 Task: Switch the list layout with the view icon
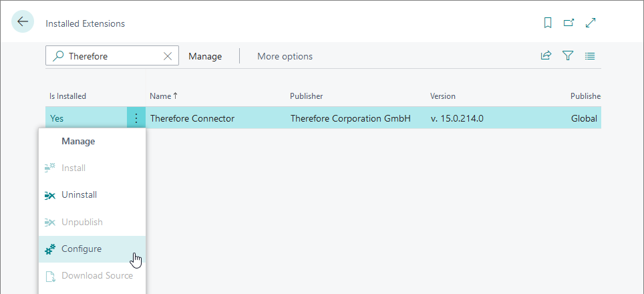click(590, 56)
